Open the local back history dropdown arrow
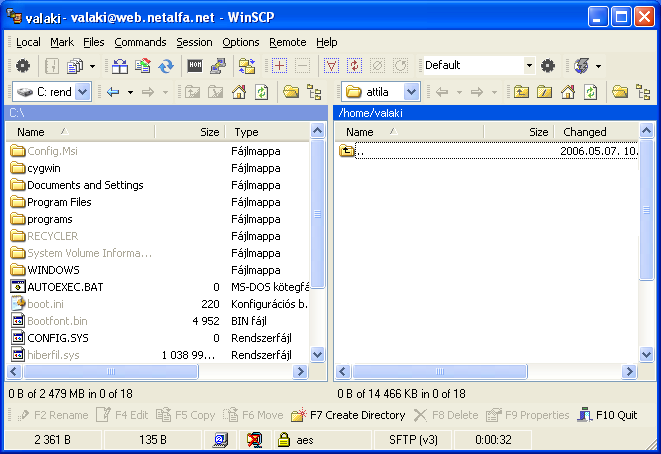Image resolution: width=661 pixels, height=454 pixels. [131, 92]
